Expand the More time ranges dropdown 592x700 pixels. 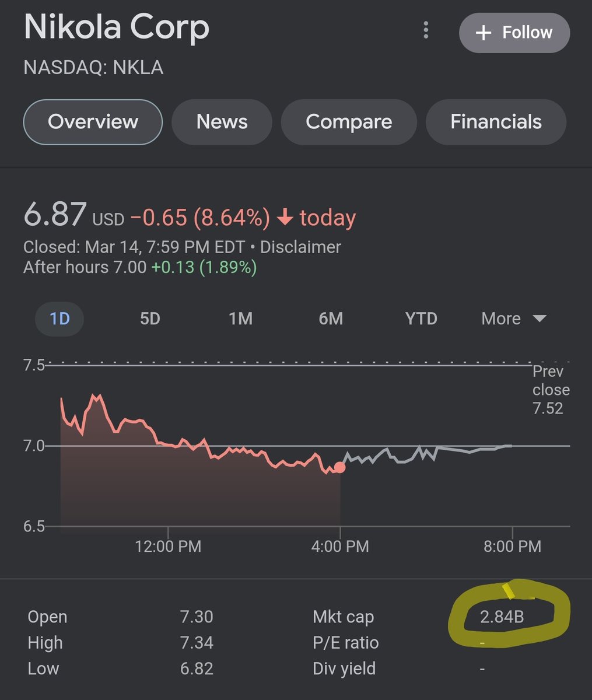(x=513, y=318)
